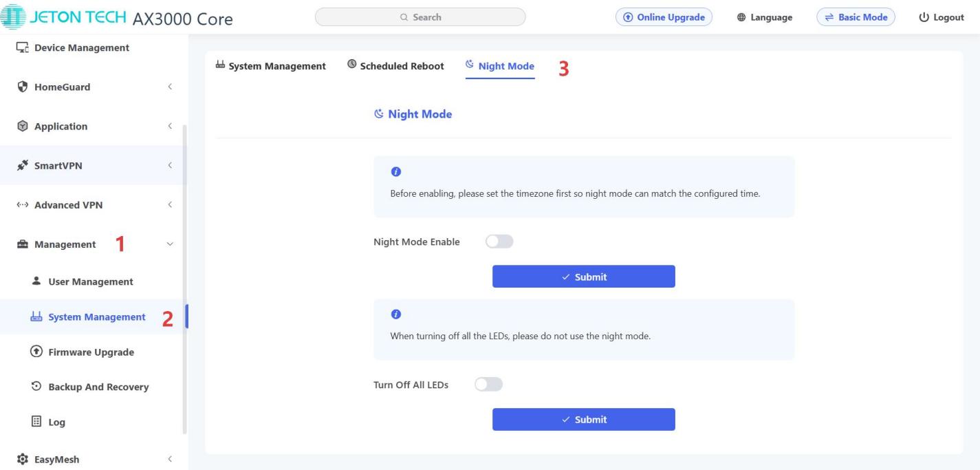Open the System Management tab at top
Screen dimensions: 980x470
coord(271,66)
